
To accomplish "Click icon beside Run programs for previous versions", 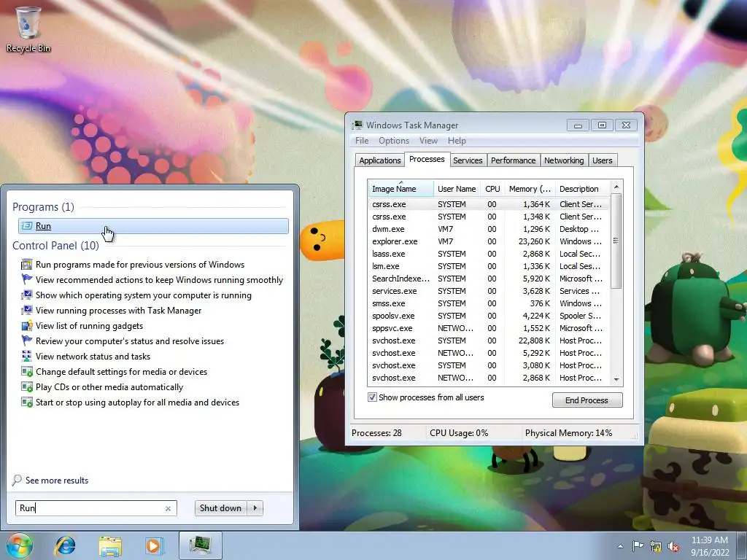I will [27, 264].
